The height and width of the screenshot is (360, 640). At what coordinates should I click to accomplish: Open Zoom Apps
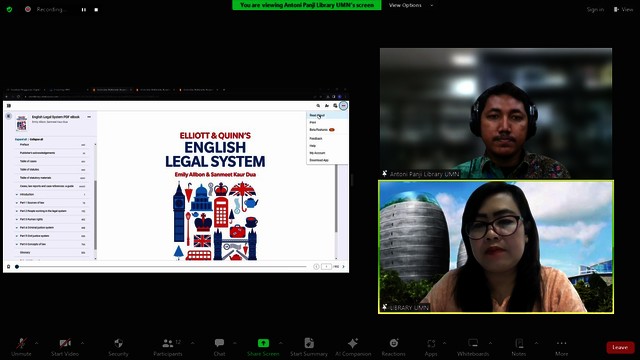coord(431,347)
